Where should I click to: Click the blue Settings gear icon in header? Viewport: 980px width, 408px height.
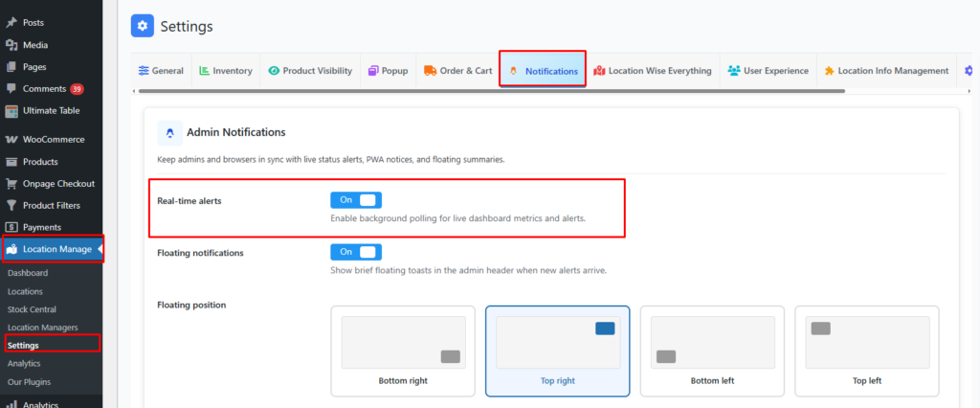click(x=143, y=26)
